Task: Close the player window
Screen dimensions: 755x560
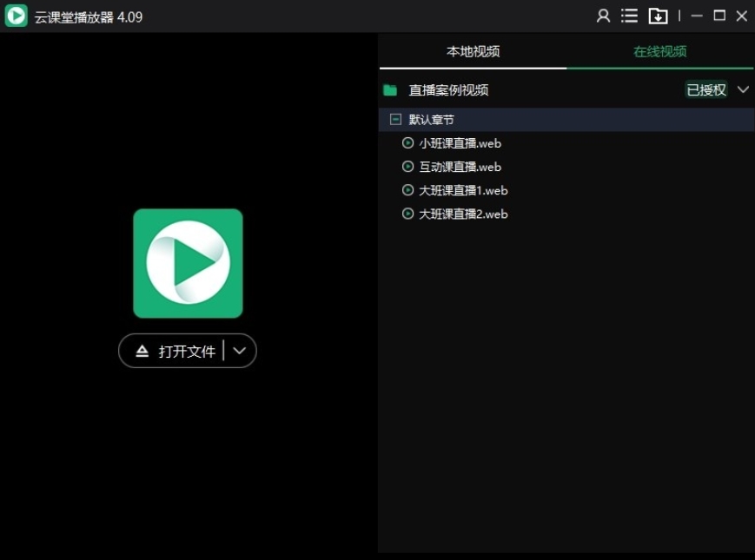Action: coord(741,16)
